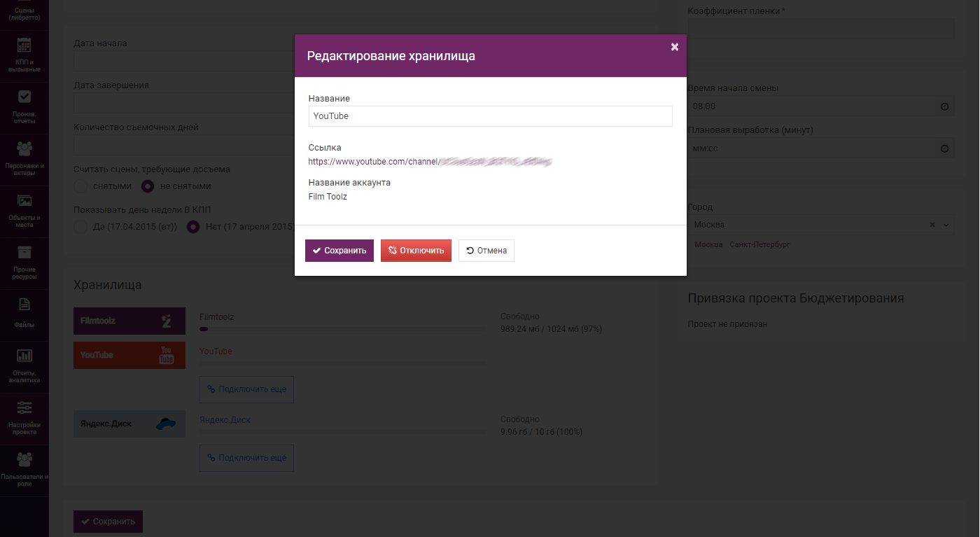Image resolution: width=980 pixels, height=537 pixels.
Task: Click the Проект не привязан text
Action: click(727, 324)
